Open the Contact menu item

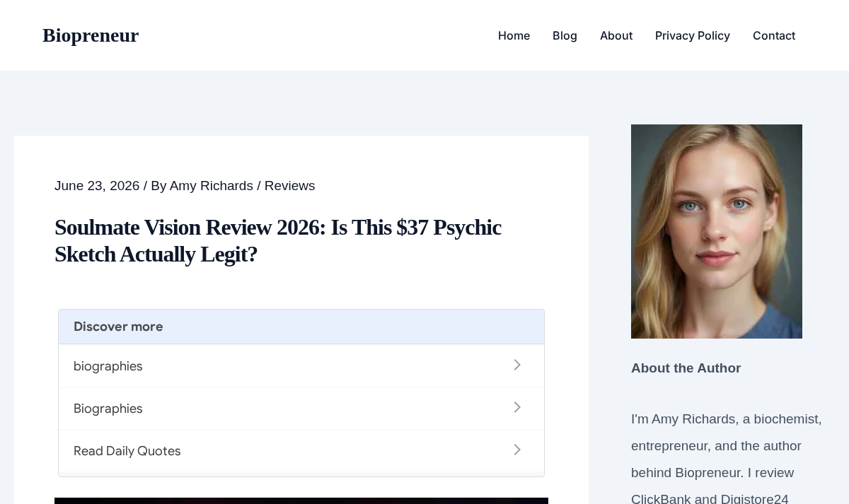click(x=774, y=35)
